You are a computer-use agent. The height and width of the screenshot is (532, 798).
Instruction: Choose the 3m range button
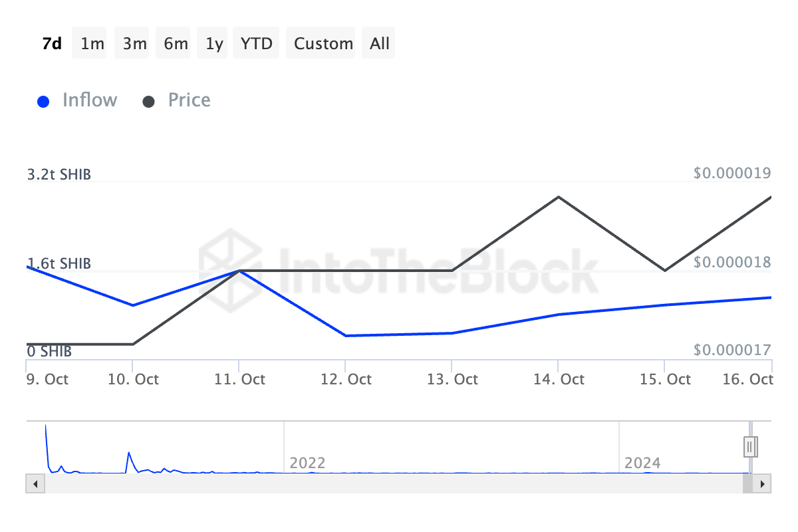point(134,43)
